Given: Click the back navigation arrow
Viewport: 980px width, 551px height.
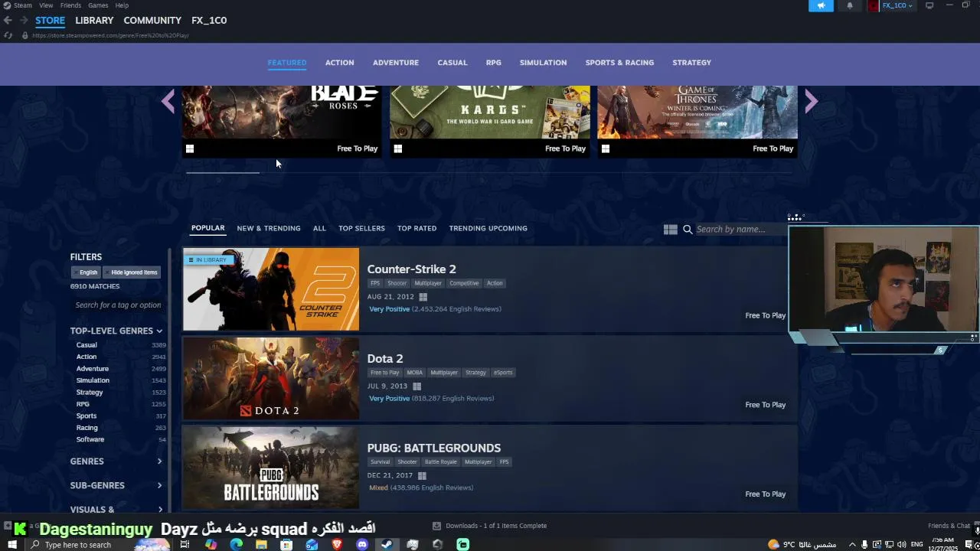Looking at the screenshot, I should [x=8, y=21].
